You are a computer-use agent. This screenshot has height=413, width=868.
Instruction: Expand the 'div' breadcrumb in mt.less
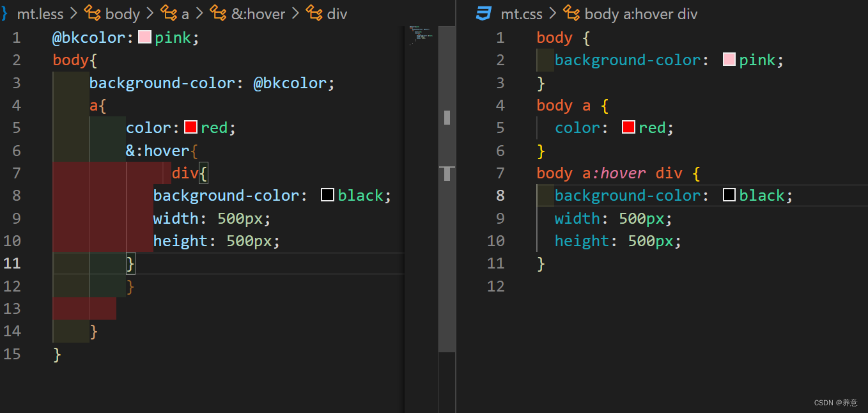coord(337,13)
